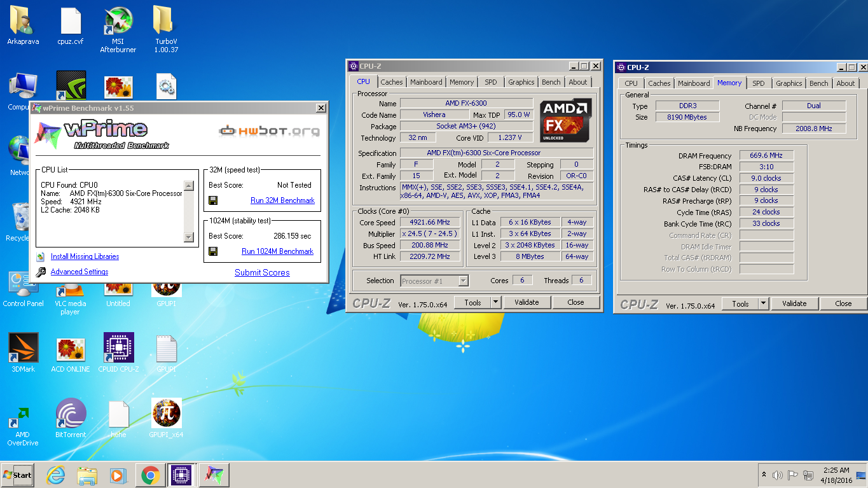Viewport: 868px width, 488px height.
Task: Click CPU List scrollbar up arrow
Action: click(x=189, y=186)
